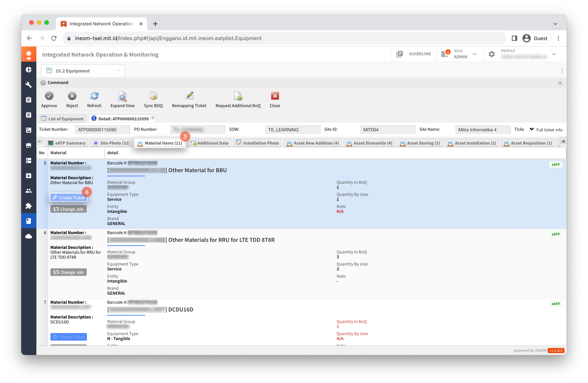Refresh the equipment detail view

tap(94, 96)
